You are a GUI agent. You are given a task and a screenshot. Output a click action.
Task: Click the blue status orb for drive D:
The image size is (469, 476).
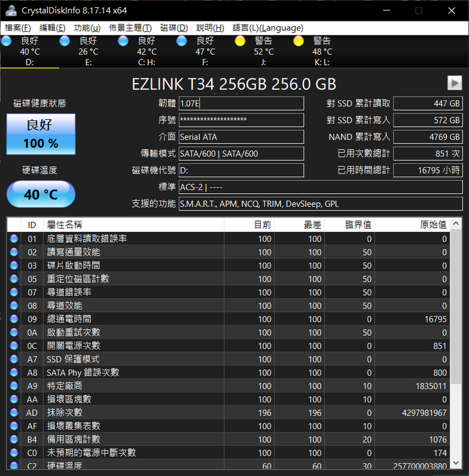(7, 40)
